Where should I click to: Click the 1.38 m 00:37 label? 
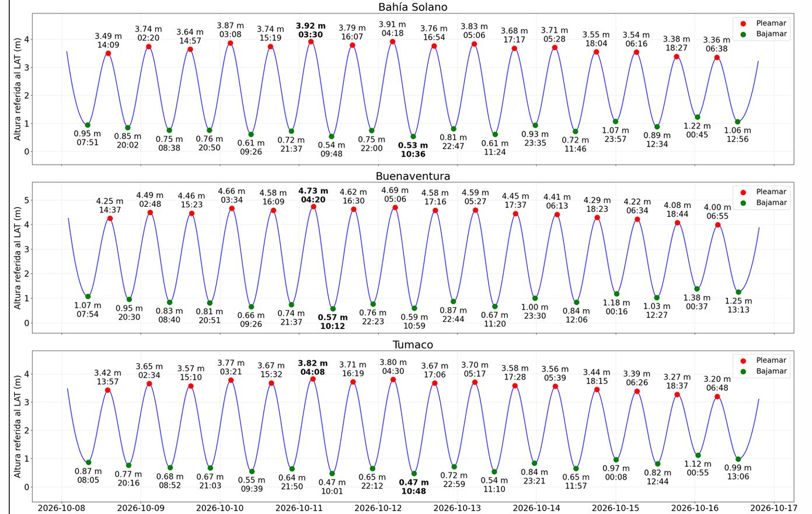click(x=697, y=302)
